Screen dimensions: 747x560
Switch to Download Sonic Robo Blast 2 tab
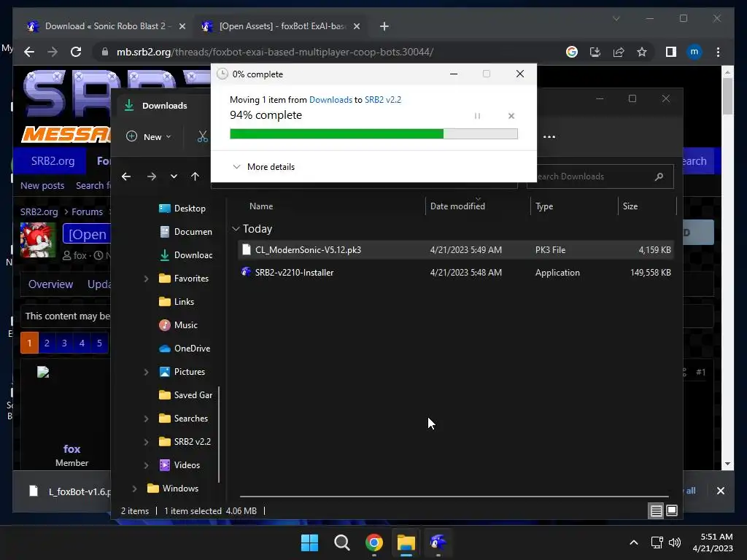coord(106,26)
